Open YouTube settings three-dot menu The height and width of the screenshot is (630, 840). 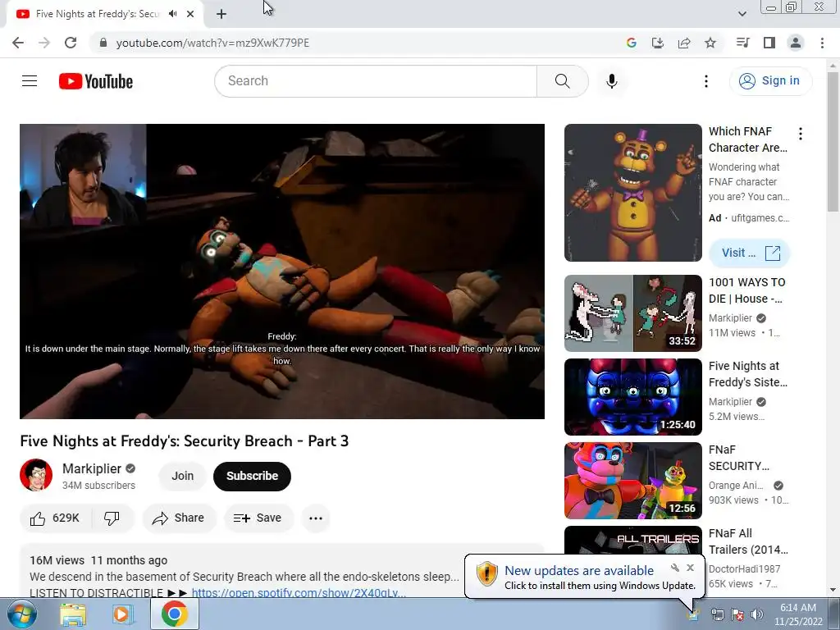click(x=706, y=81)
